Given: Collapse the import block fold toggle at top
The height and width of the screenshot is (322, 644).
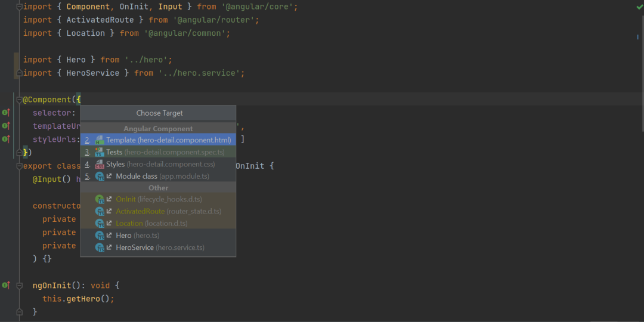Looking at the screenshot, I should click(x=19, y=7).
